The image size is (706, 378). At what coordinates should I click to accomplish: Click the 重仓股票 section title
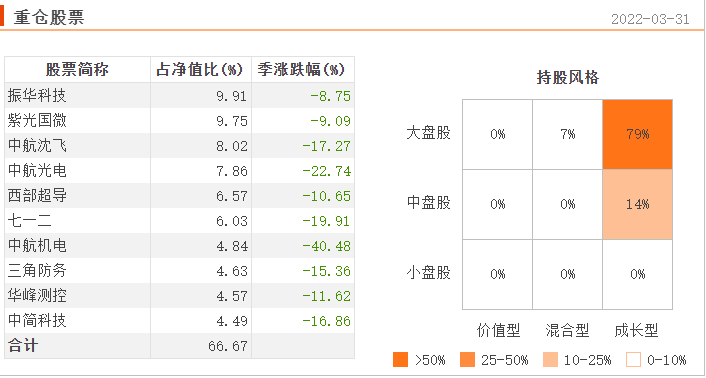click(49, 17)
